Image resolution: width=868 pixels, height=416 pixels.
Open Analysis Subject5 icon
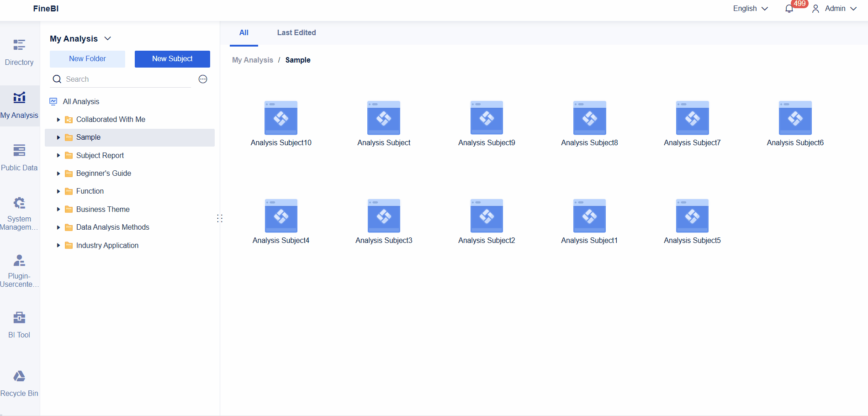692,216
